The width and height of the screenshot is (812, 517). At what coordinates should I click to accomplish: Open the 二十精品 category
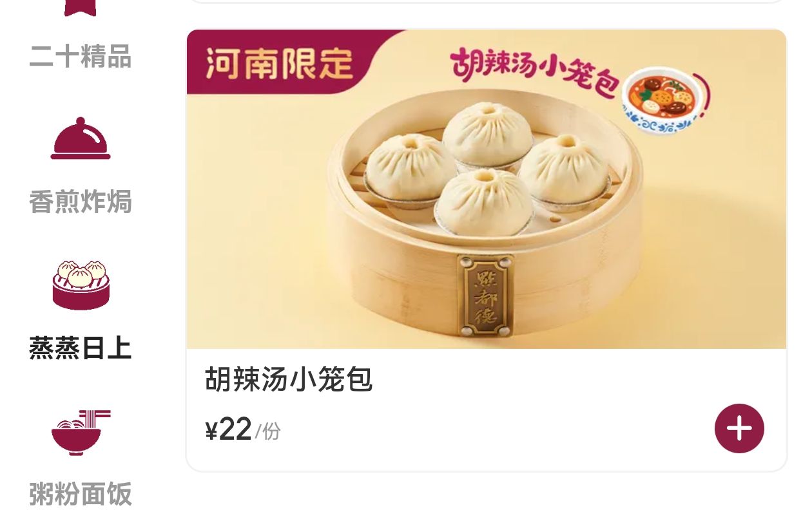(x=81, y=56)
